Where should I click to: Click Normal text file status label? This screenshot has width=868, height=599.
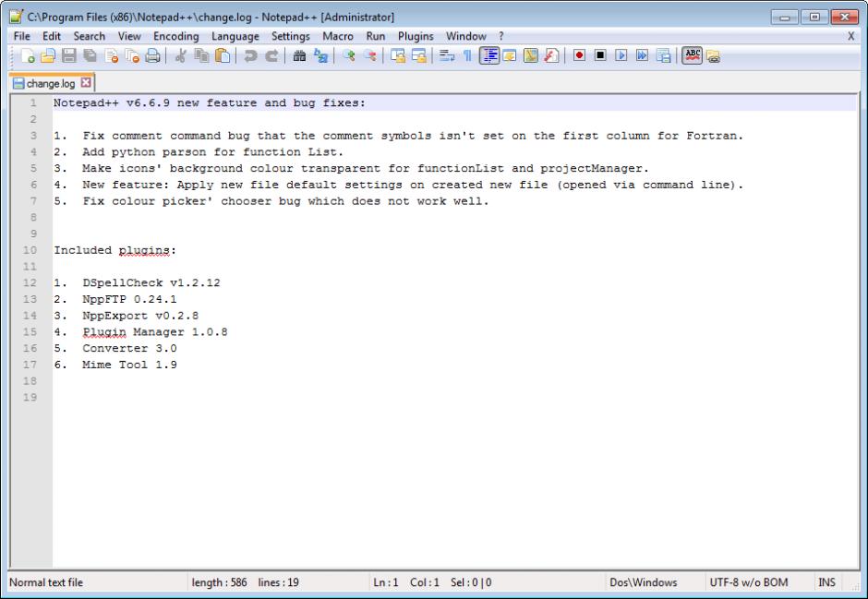tap(46, 581)
